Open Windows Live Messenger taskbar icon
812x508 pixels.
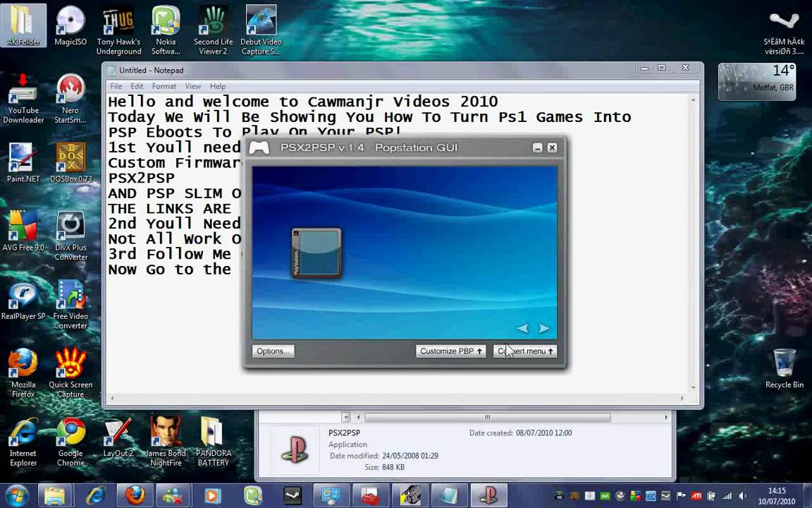click(x=173, y=495)
